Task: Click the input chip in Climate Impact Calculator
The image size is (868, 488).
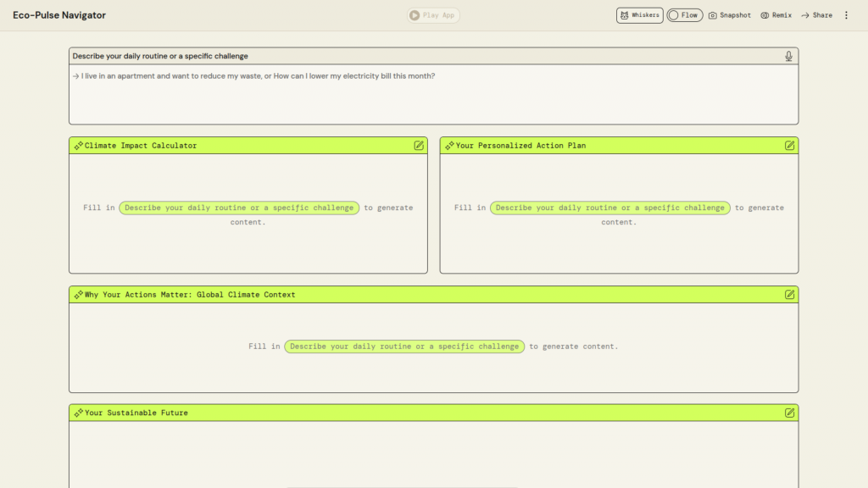Action: 239,208
